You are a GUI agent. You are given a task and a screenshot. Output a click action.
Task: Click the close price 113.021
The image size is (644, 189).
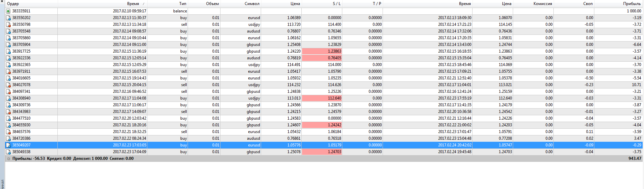point(505,85)
